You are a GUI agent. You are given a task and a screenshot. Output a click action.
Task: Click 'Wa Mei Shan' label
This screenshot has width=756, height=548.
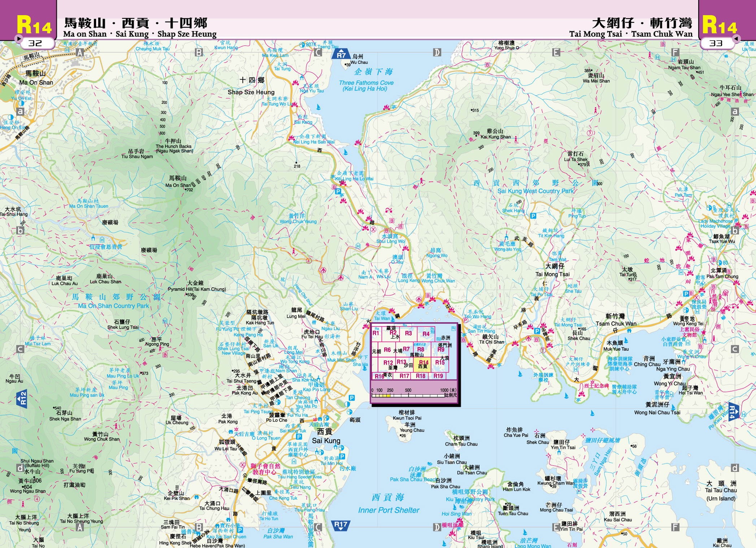tap(596, 81)
